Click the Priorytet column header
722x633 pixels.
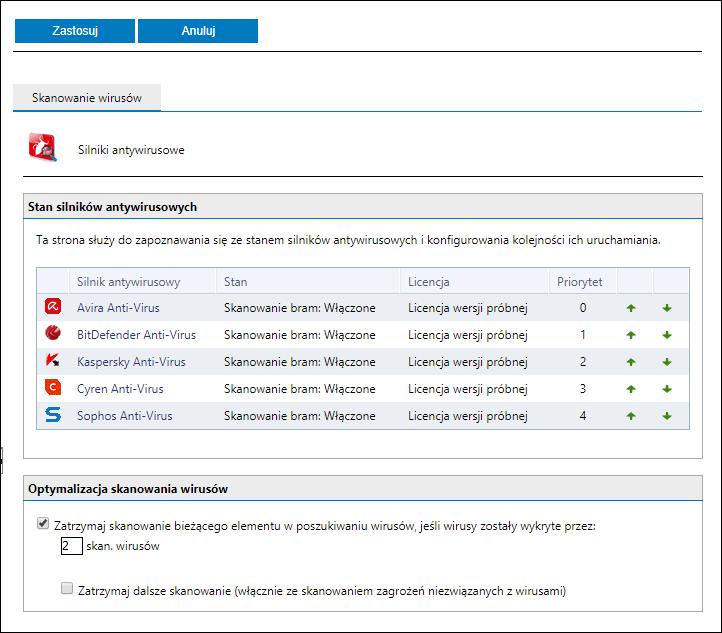579,282
